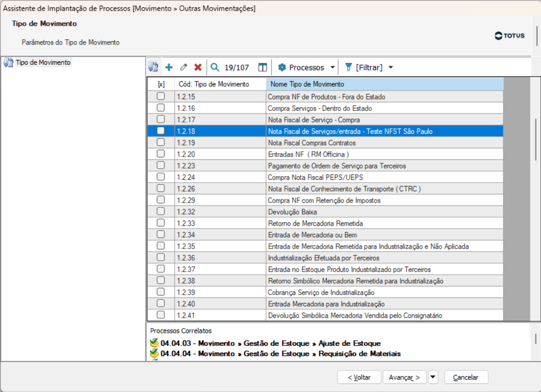Viewport: 541px width, 392px height.
Task: Sort by Nome Tipo de Movimento column header
Action: 385,84
